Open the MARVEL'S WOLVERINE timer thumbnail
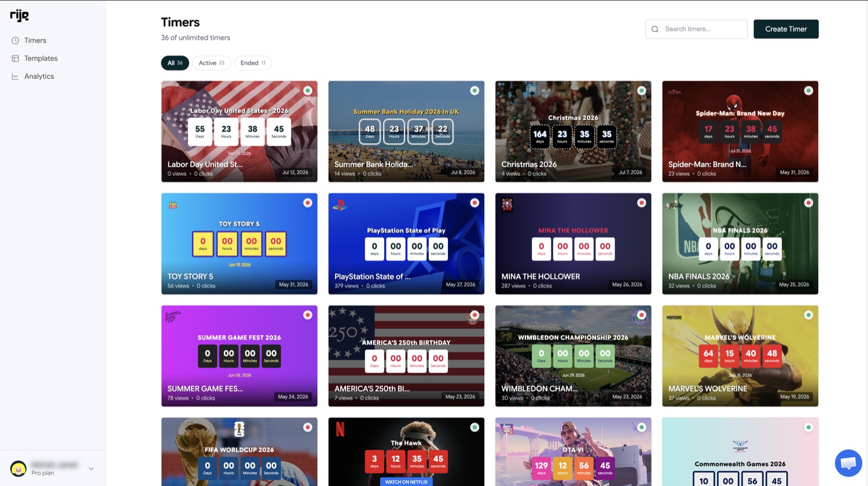Viewport: 868px width, 486px height. [x=740, y=356]
